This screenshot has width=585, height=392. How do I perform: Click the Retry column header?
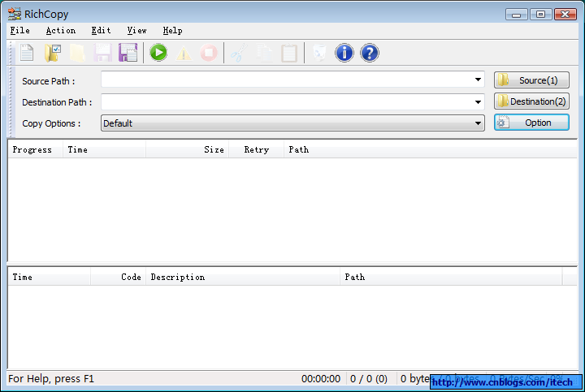[x=256, y=150]
